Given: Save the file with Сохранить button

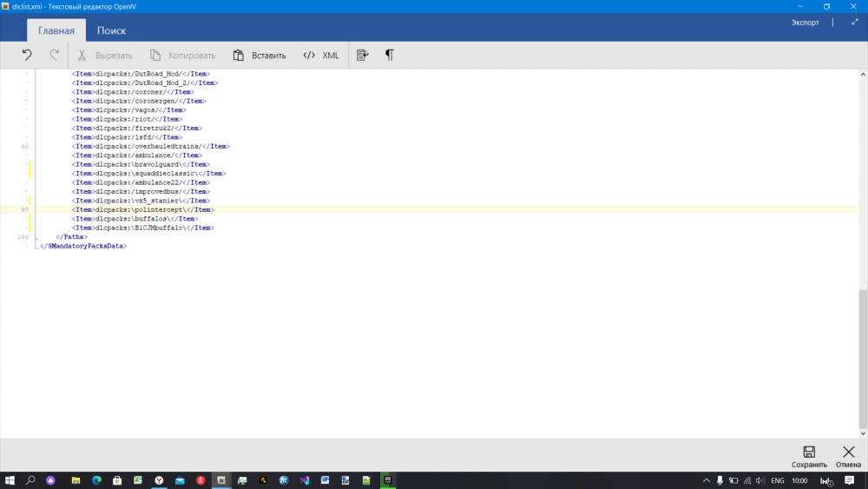Looking at the screenshot, I should coord(809,456).
